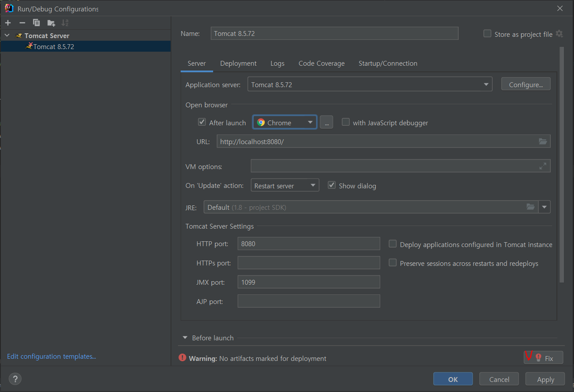
Task: Enable Store as project file
Action: (487, 34)
